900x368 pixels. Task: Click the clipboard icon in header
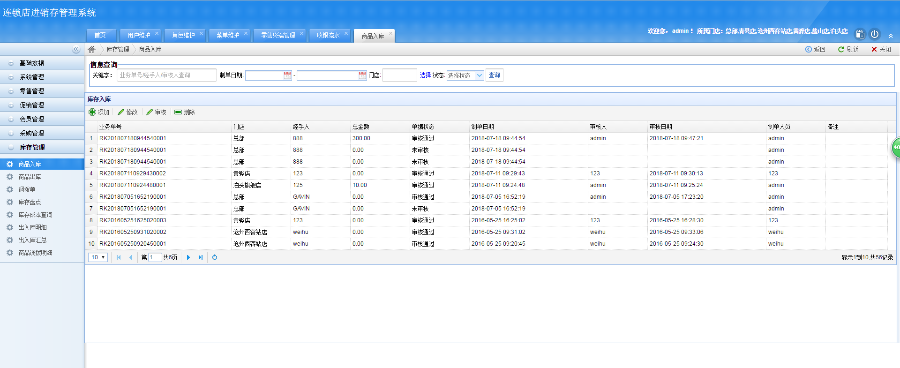(860, 34)
